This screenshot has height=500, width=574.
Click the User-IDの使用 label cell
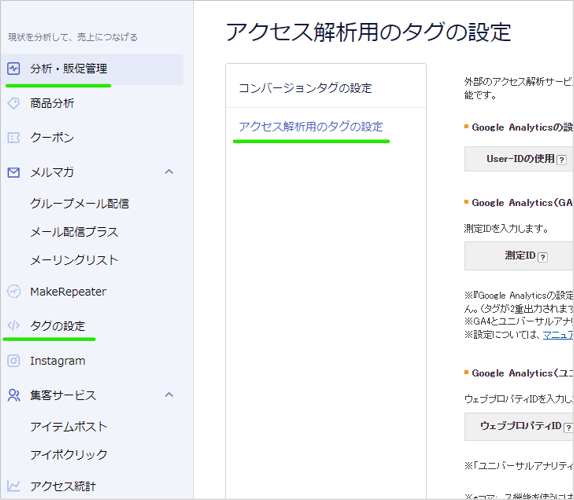[x=519, y=159]
